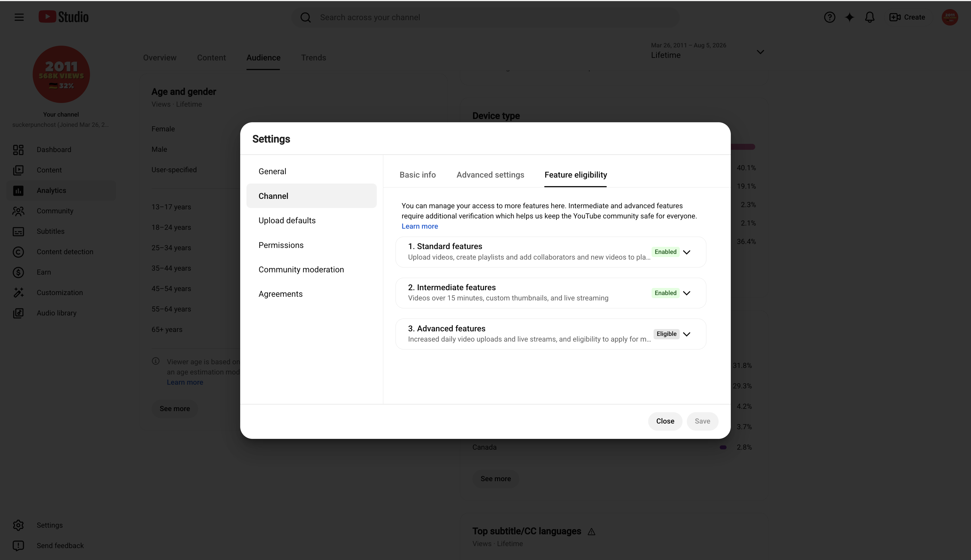Close the Settings dialog with the Close button
The image size is (971, 560).
(x=665, y=421)
